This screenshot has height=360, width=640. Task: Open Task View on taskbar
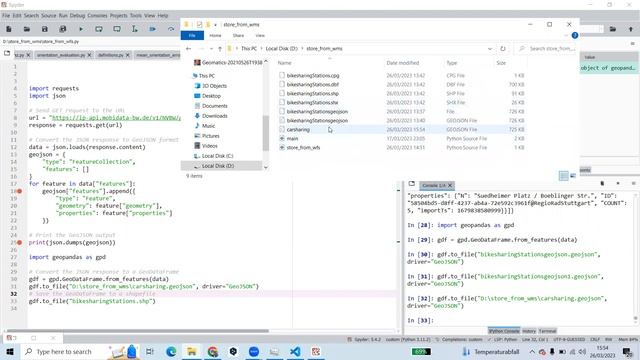pyautogui.click(x=150, y=351)
